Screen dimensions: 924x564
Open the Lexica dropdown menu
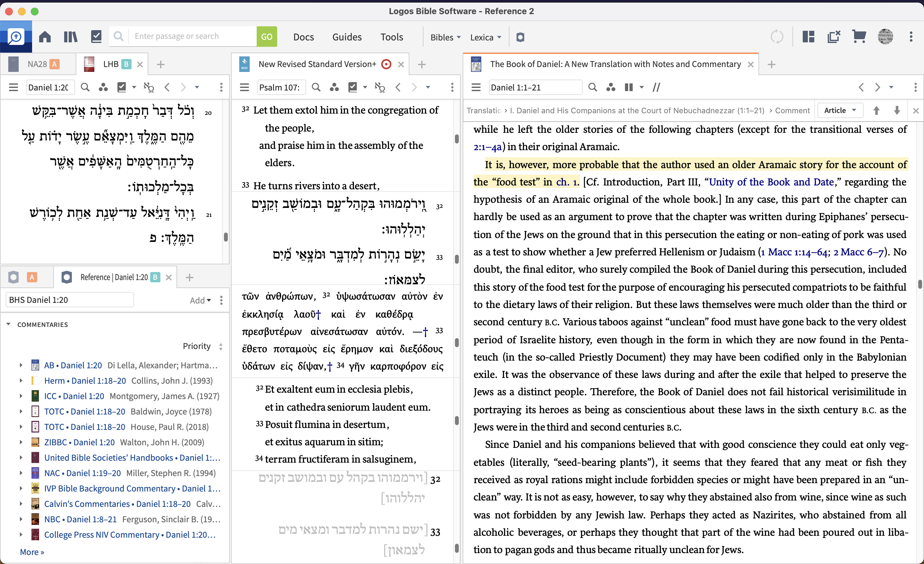coord(486,37)
